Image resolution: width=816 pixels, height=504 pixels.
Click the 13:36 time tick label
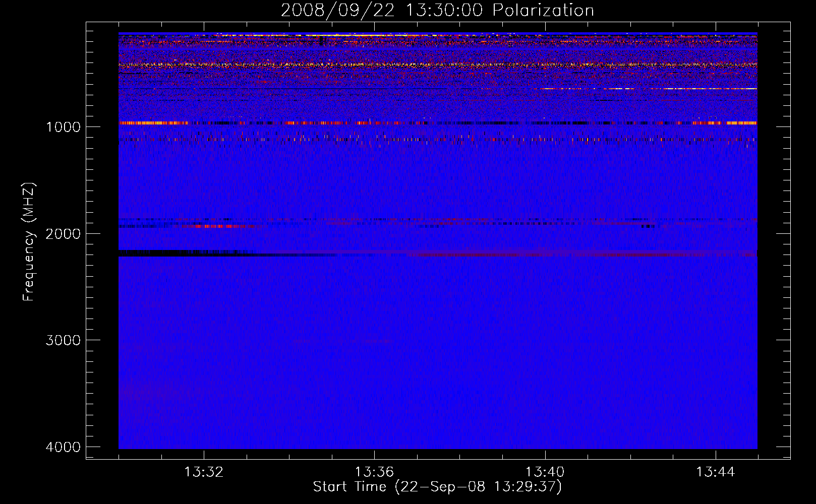tap(374, 472)
